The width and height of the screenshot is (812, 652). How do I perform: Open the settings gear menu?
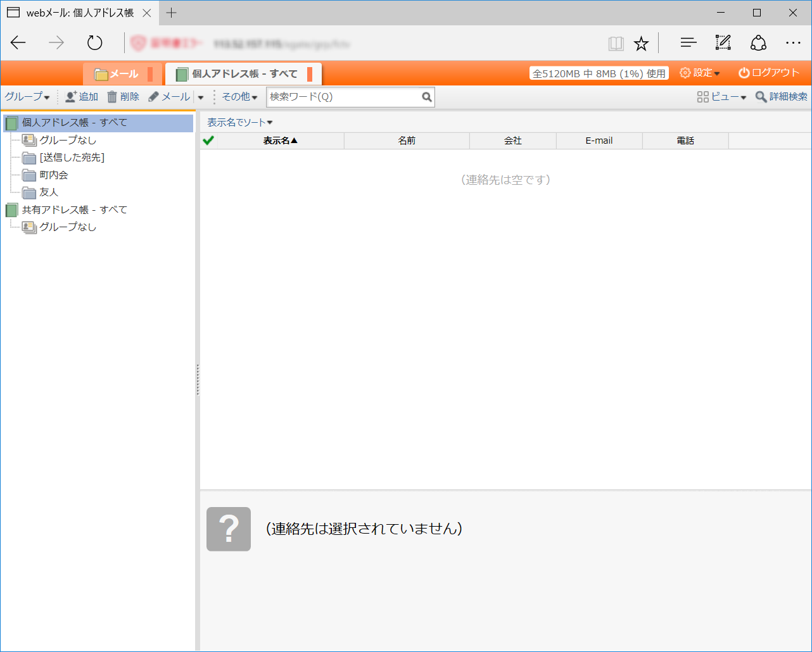699,73
